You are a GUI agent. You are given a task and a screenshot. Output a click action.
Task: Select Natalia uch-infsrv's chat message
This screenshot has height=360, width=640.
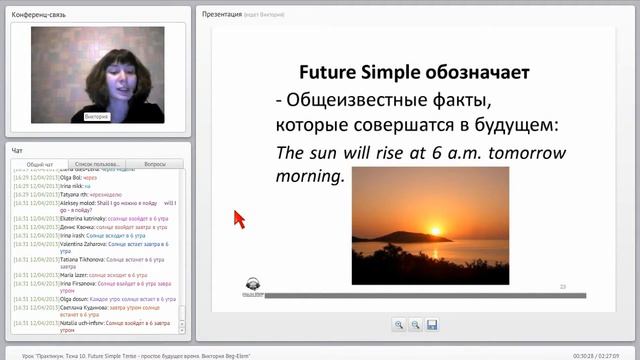point(92,326)
